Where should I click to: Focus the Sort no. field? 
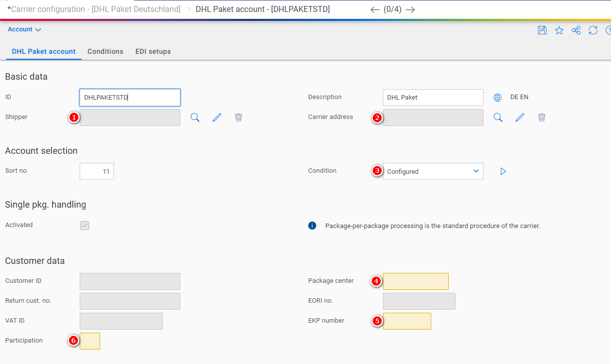[97, 171]
